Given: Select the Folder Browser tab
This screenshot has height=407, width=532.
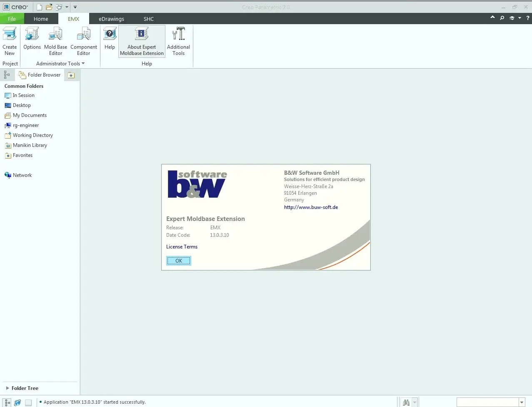Looking at the screenshot, I should click(x=40, y=75).
